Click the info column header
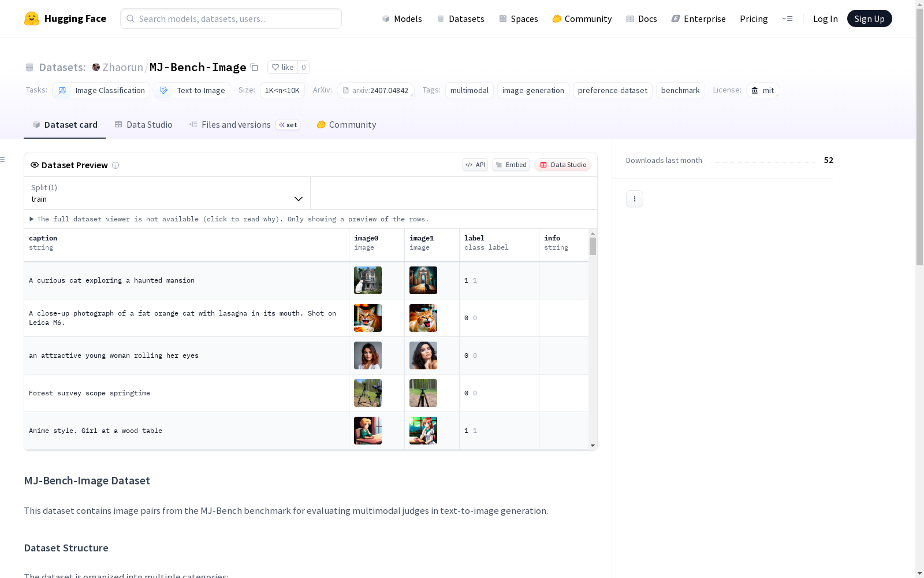Viewport: 924px width, 578px height. 564,245
